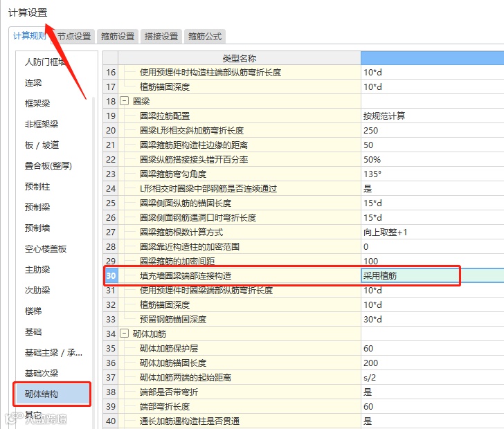
Task: Select row 填充墙圈梁端部连接构造
Action: [240, 275]
